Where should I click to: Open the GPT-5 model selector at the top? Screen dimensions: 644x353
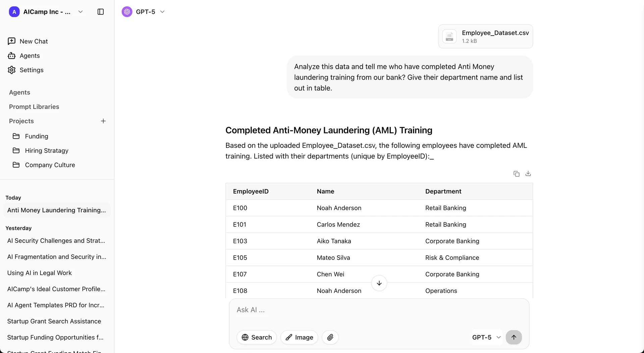tap(144, 12)
